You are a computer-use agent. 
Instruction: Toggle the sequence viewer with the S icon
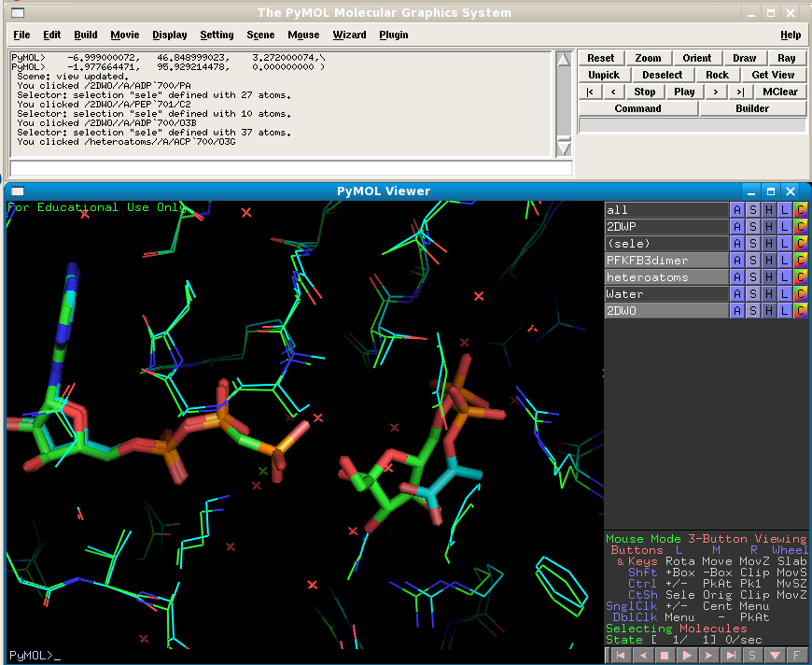tap(752, 656)
